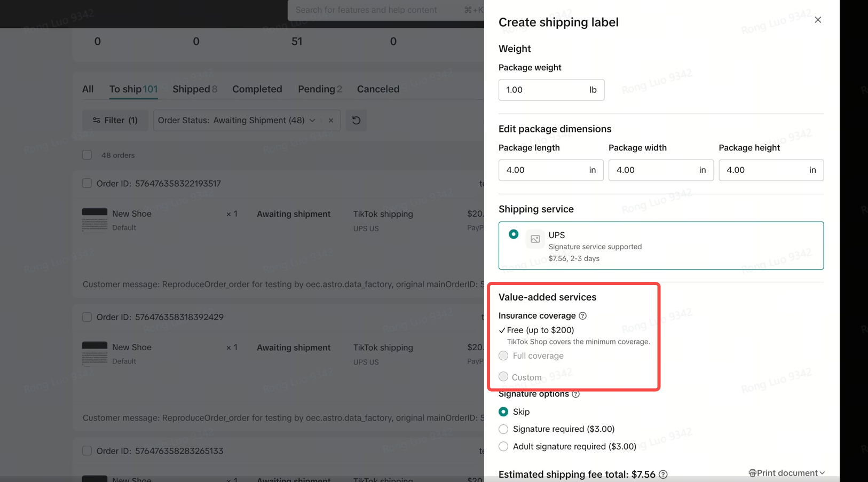Click the UPS carrier logo image
The image size is (868, 482).
coord(535,239)
